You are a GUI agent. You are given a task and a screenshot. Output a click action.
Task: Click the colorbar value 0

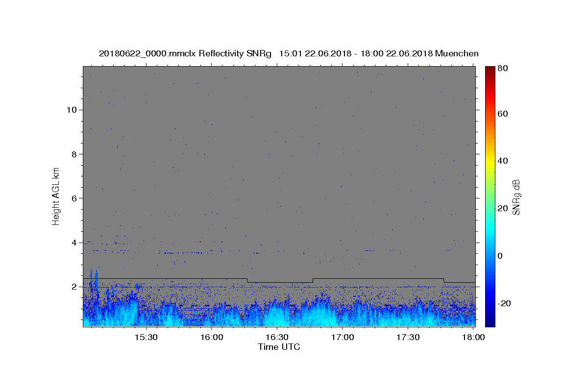point(500,256)
